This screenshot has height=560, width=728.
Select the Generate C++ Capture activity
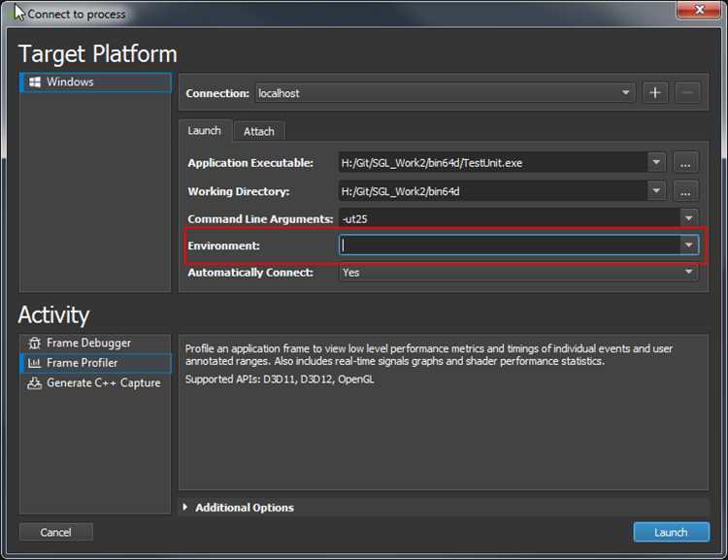[96, 383]
